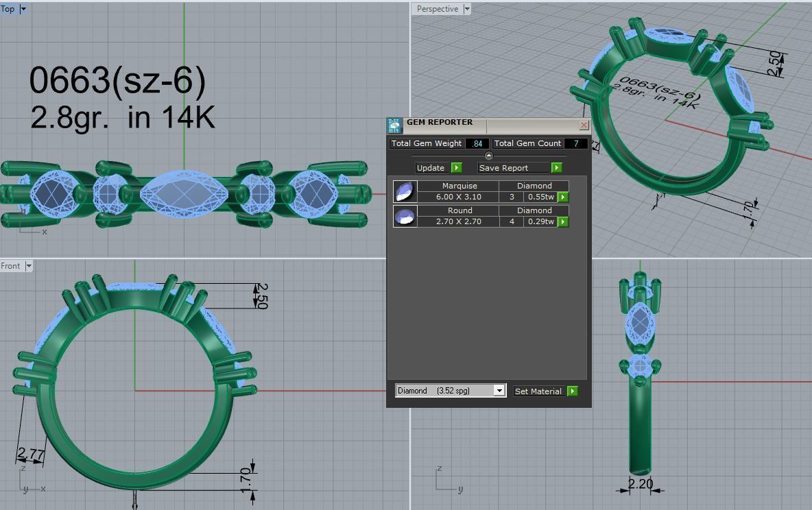Click the 0.29tw weight cell
812x510 pixels.
pos(540,221)
